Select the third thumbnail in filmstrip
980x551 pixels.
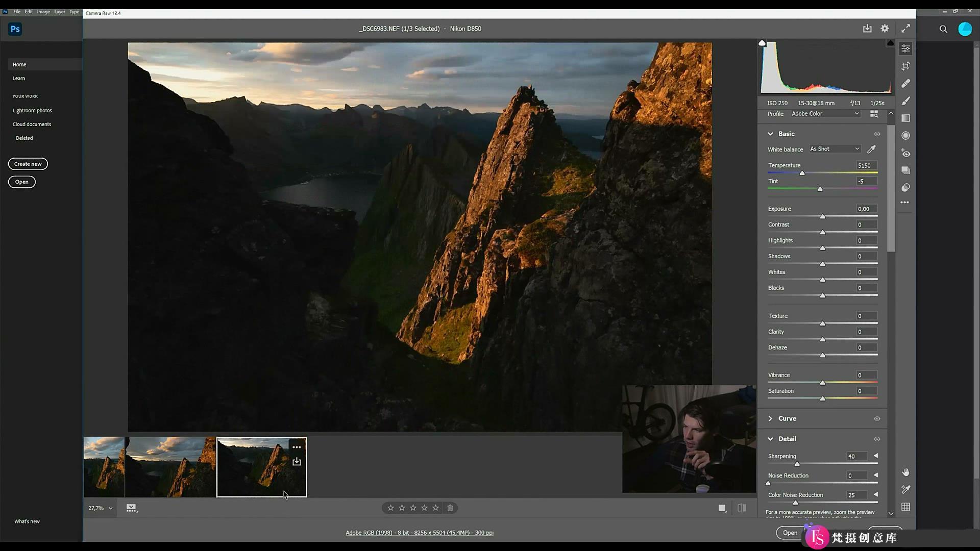coord(261,467)
